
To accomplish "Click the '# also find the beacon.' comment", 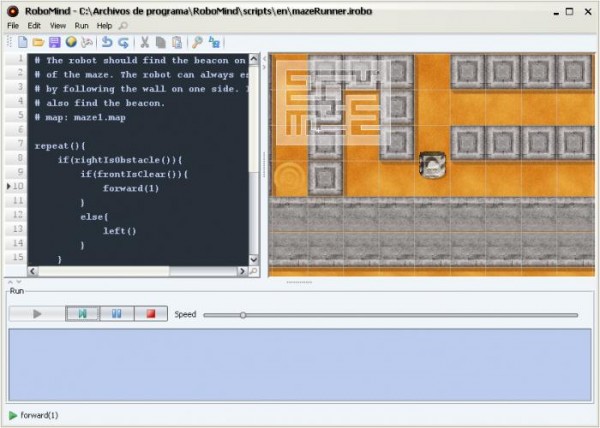I will [99, 103].
